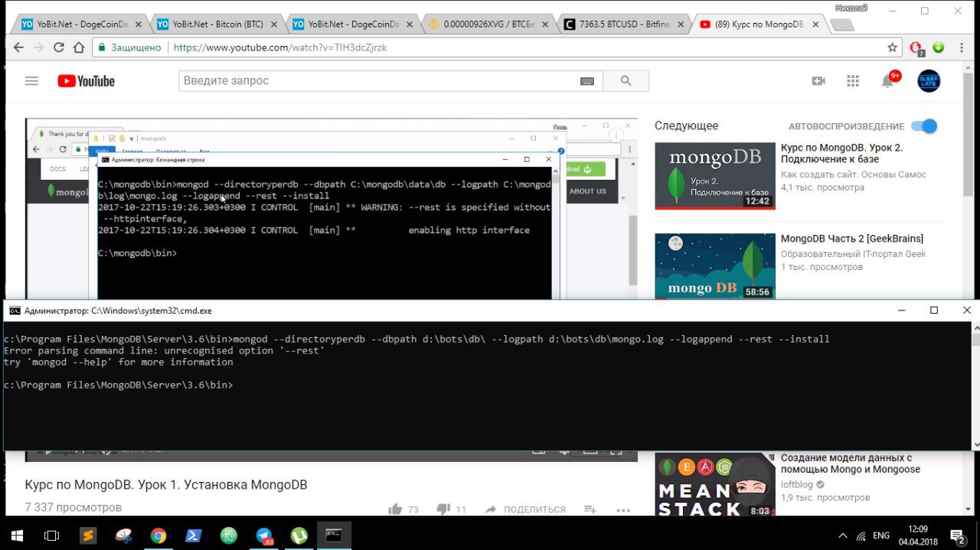Switch the ENG input language

tap(881, 535)
